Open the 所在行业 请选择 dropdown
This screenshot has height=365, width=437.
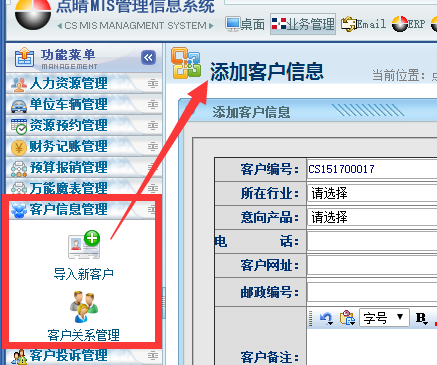click(372, 193)
